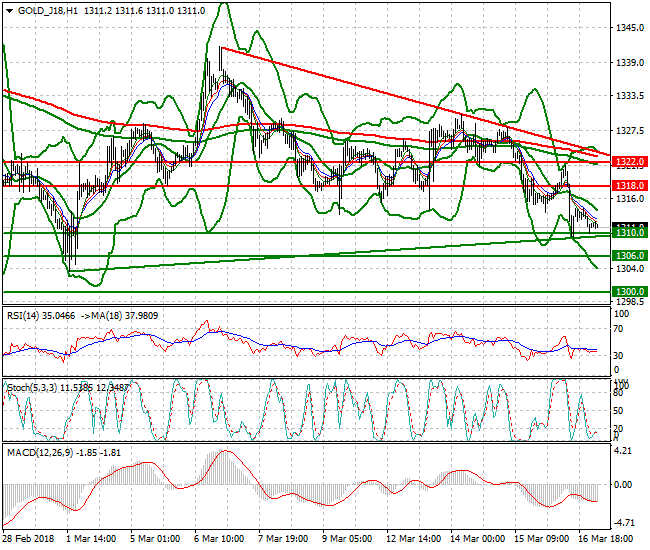Click the 1298.5 price axis value
The width and height of the screenshot is (650, 550).
click(x=630, y=302)
